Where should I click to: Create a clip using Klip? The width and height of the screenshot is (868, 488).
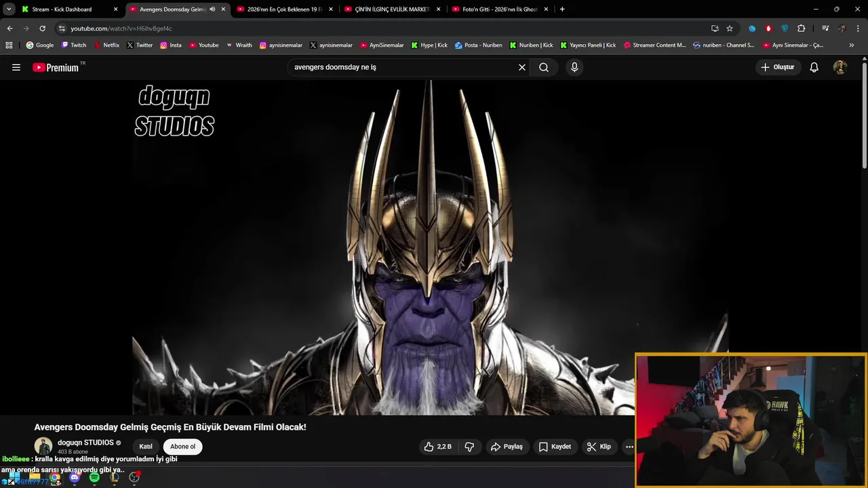(599, 447)
